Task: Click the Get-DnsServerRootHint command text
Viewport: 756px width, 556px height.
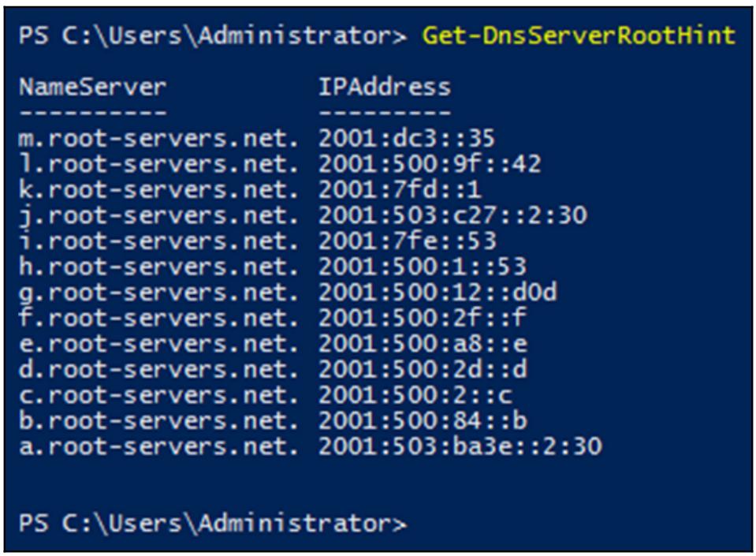Action: 578,36
